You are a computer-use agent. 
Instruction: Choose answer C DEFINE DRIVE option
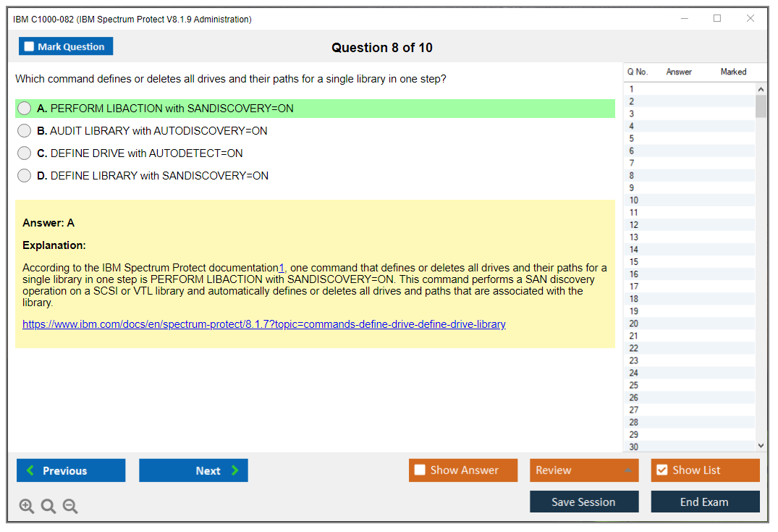(25, 153)
